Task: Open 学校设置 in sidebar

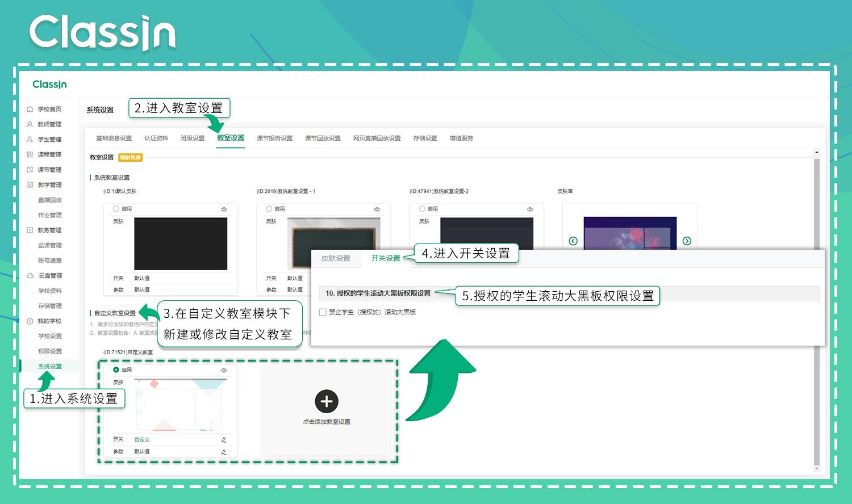Action: (x=50, y=336)
